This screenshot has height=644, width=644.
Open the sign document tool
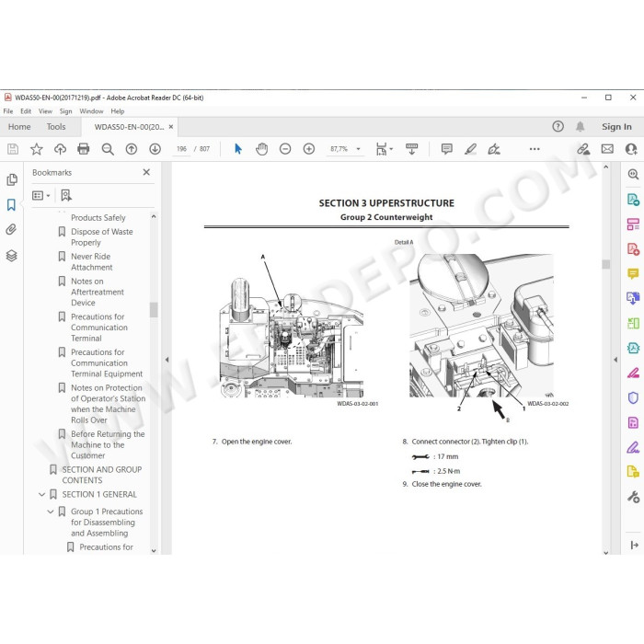coord(494,149)
